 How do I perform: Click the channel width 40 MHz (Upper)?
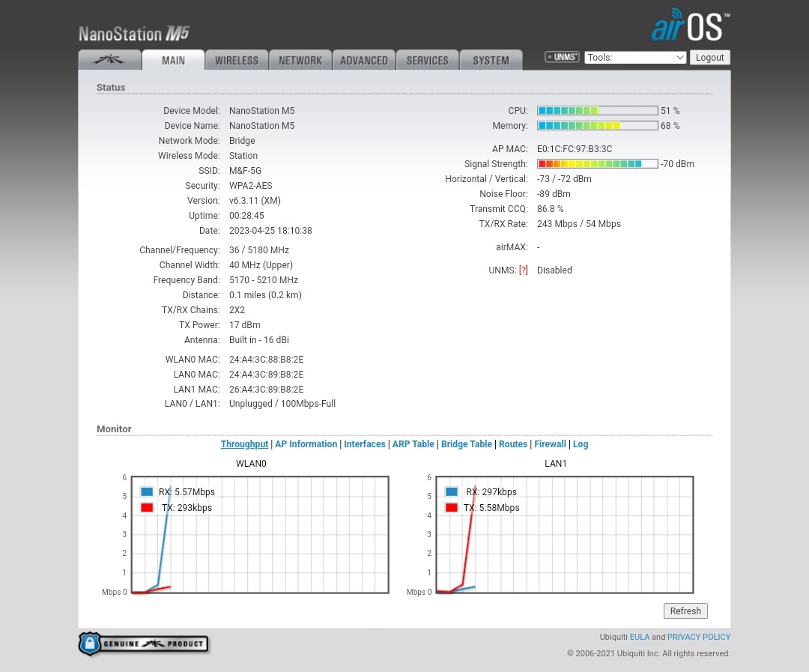[x=261, y=264]
